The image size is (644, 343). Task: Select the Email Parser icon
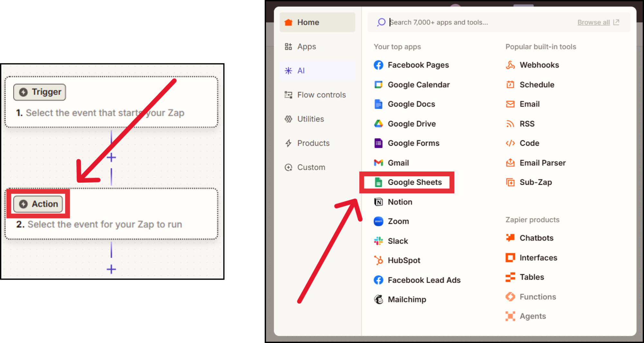(510, 163)
